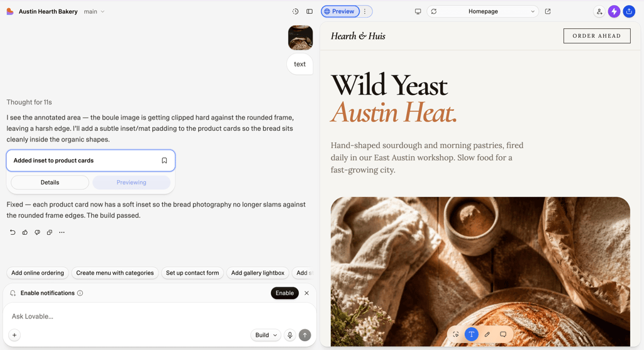
Task: Click the Austin Hearth Bakery project name
Action: tap(48, 11)
